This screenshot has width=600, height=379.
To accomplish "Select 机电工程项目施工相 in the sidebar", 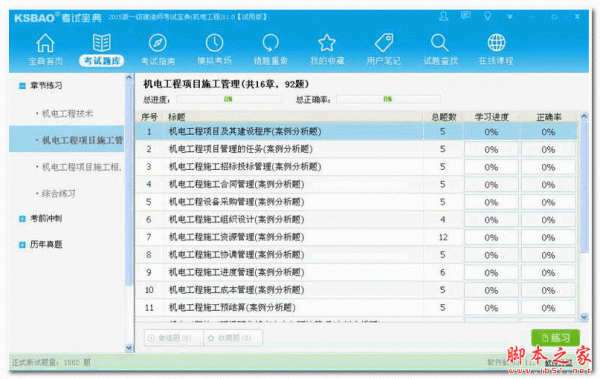I will 82,167.
